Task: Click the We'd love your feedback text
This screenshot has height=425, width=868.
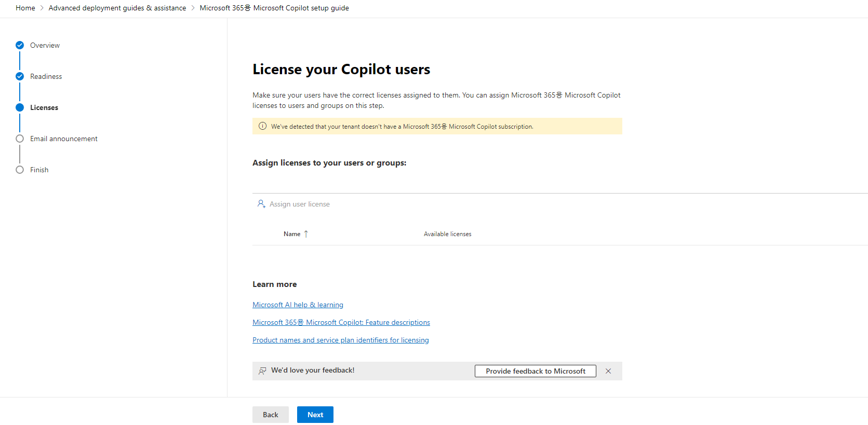Action: coord(313,370)
